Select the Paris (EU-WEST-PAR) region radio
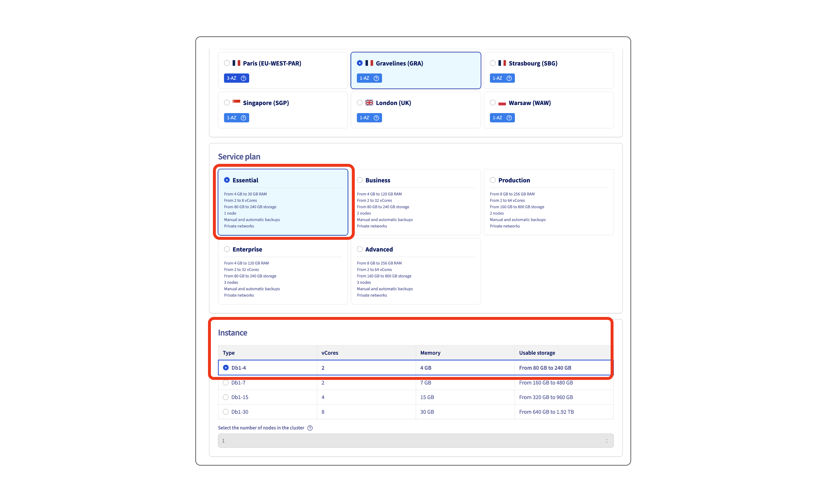836x504 pixels. coord(227,63)
